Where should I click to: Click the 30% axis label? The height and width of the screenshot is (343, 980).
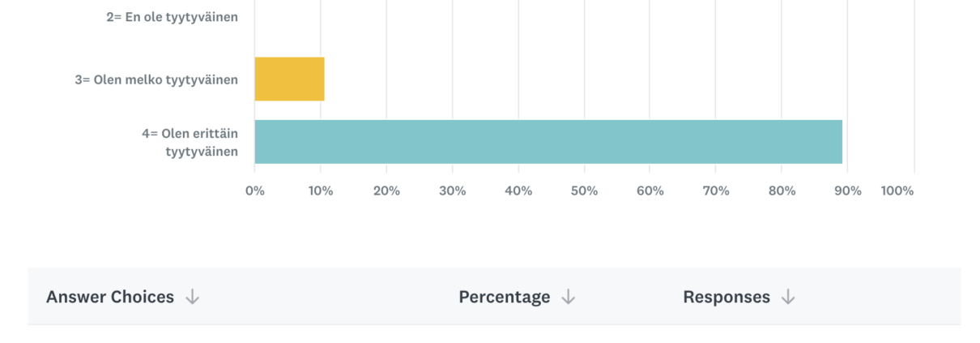[x=452, y=191]
